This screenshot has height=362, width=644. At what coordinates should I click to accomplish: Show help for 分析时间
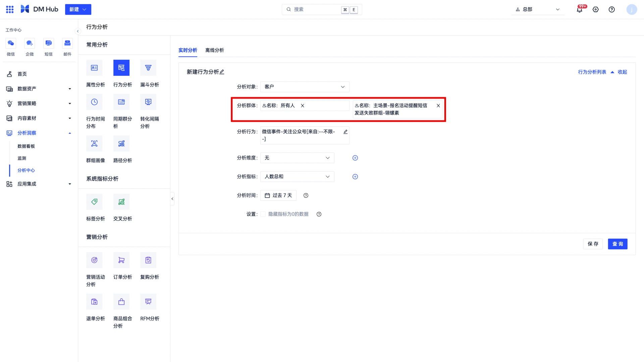(x=306, y=195)
